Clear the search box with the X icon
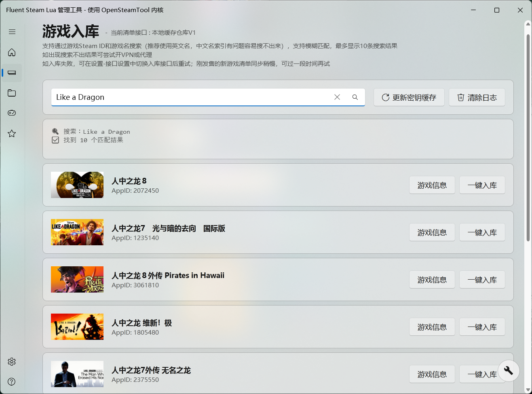532x394 pixels. (x=337, y=97)
